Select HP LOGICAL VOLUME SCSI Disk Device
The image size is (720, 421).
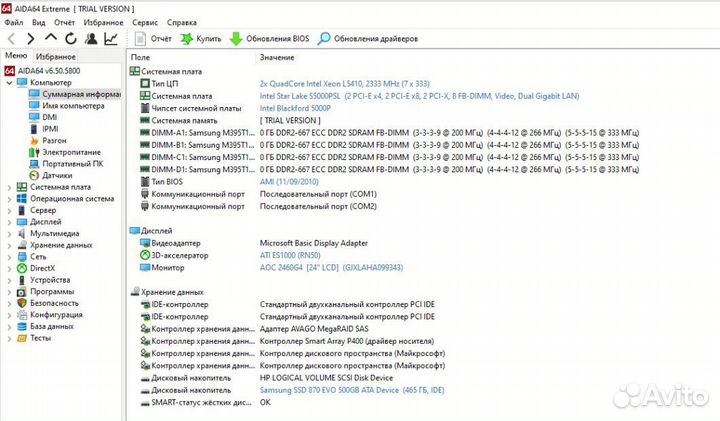coord(326,378)
